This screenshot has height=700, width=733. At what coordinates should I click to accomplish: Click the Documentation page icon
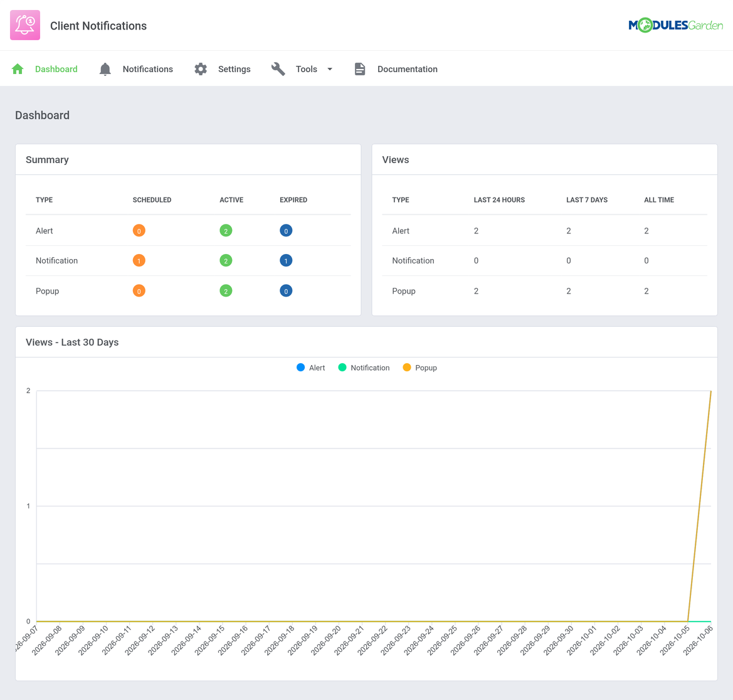coord(359,69)
